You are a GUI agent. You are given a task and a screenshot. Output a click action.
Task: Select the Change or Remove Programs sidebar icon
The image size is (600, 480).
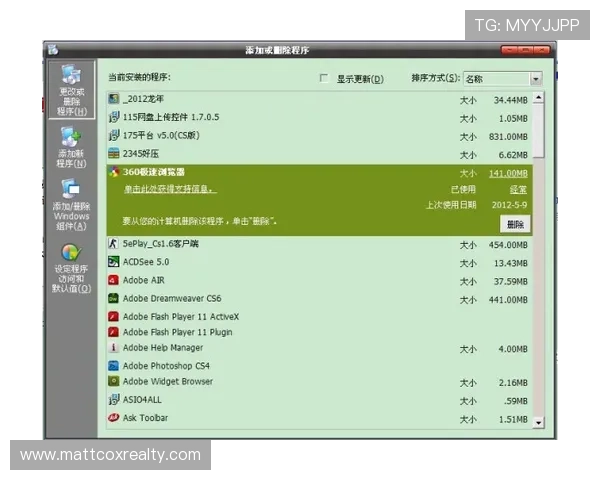(72, 74)
